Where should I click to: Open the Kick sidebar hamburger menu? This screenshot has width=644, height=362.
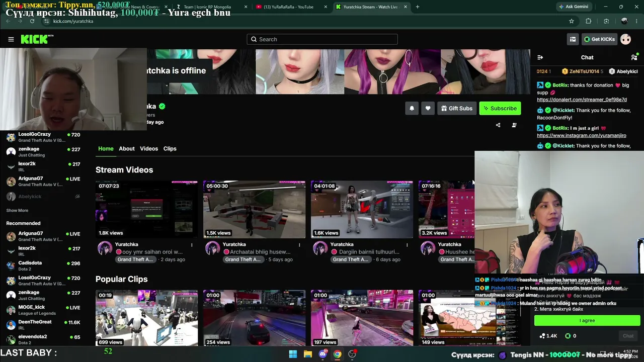[11, 39]
